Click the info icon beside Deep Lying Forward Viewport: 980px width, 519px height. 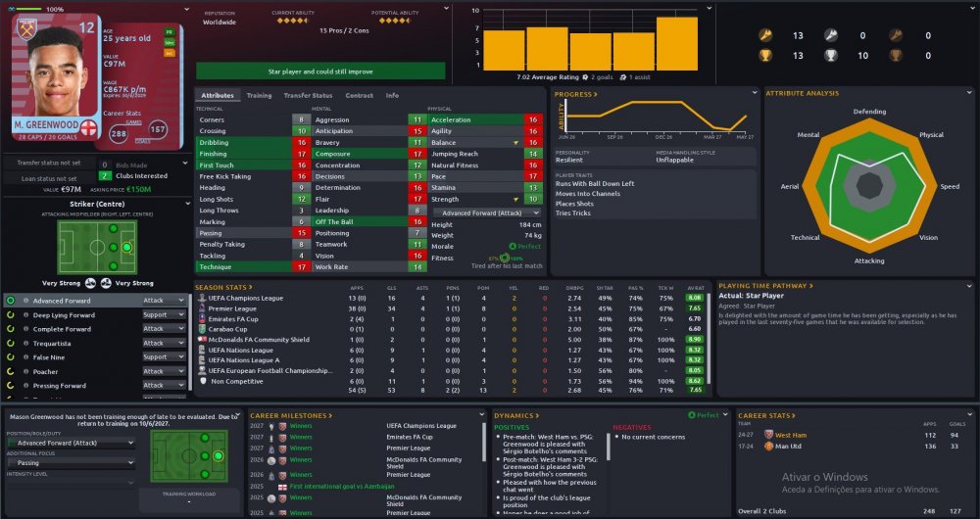(x=26, y=314)
